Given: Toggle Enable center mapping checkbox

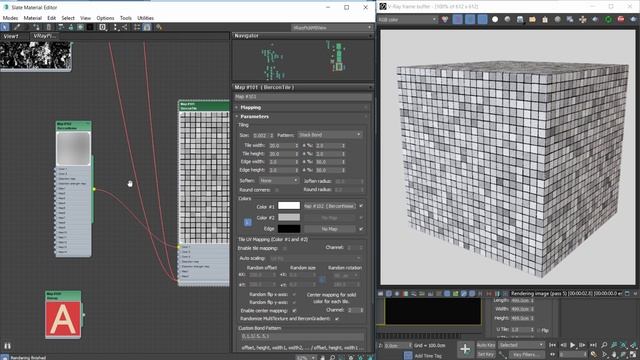Looking at the screenshot, I should coord(294,310).
